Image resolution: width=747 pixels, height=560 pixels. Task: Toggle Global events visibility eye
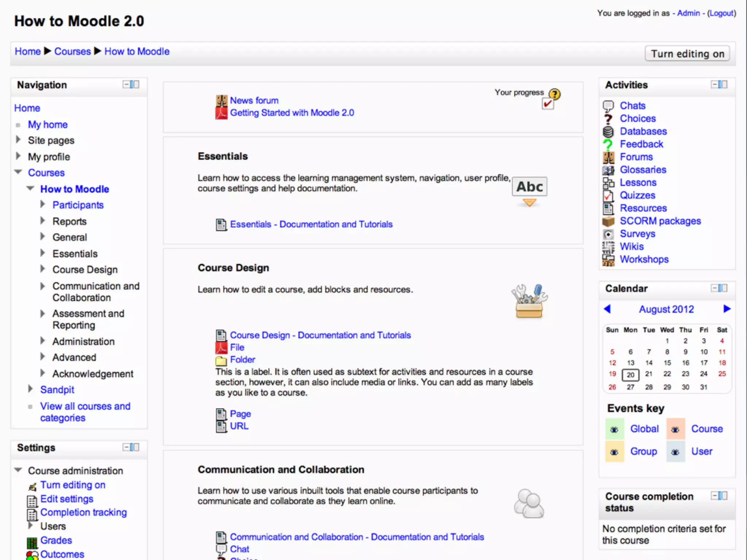coord(614,429)
